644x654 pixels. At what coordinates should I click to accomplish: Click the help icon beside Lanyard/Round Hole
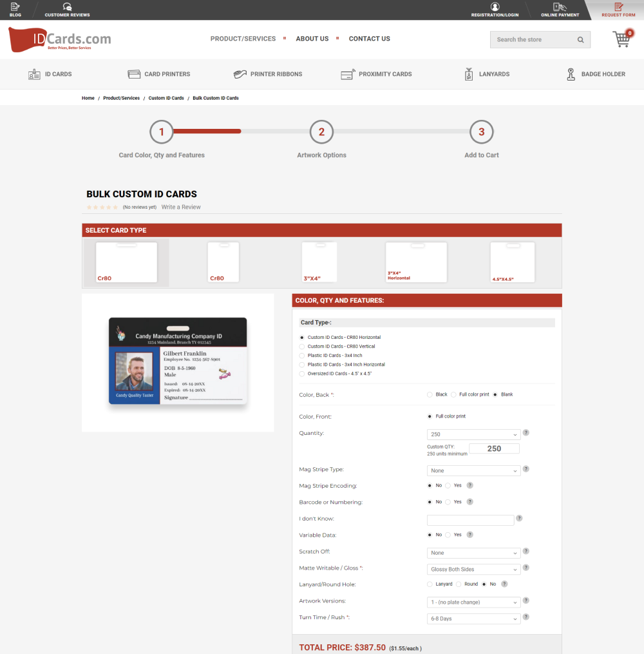[x=504, y=584]
